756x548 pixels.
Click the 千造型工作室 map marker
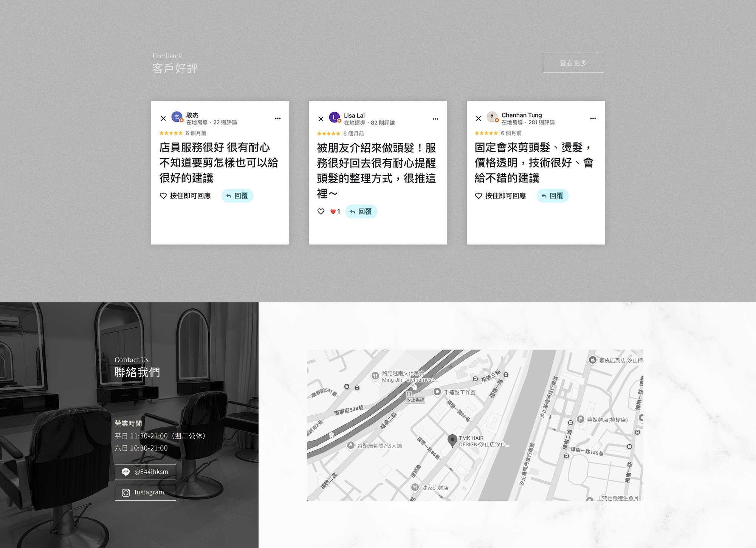click(437, 392)
